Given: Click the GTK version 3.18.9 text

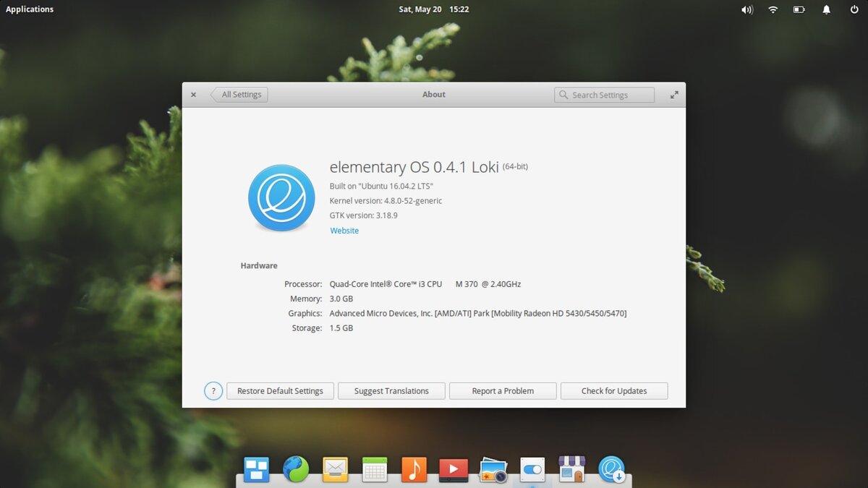Looking at the screenshot, I should (363, 215).
